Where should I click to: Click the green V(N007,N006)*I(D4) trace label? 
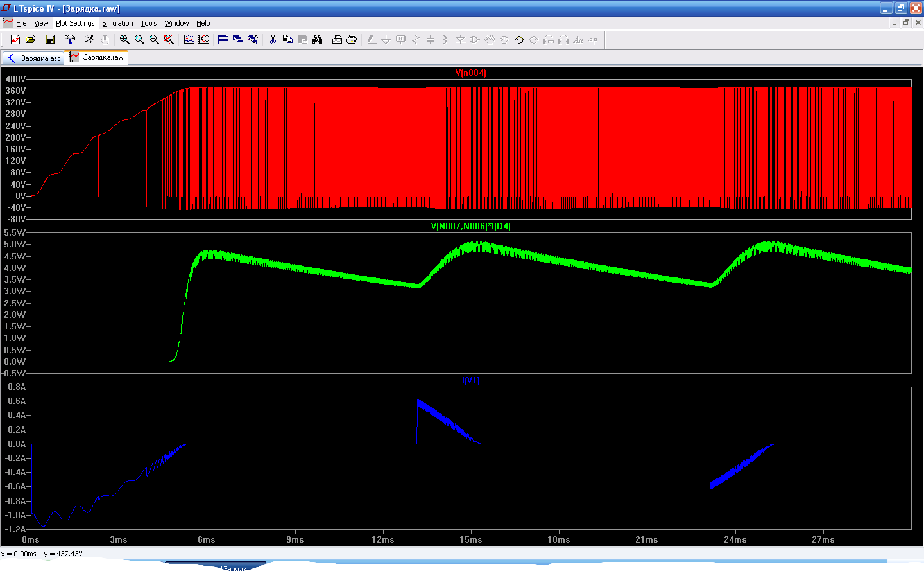(x=470, y=226)
